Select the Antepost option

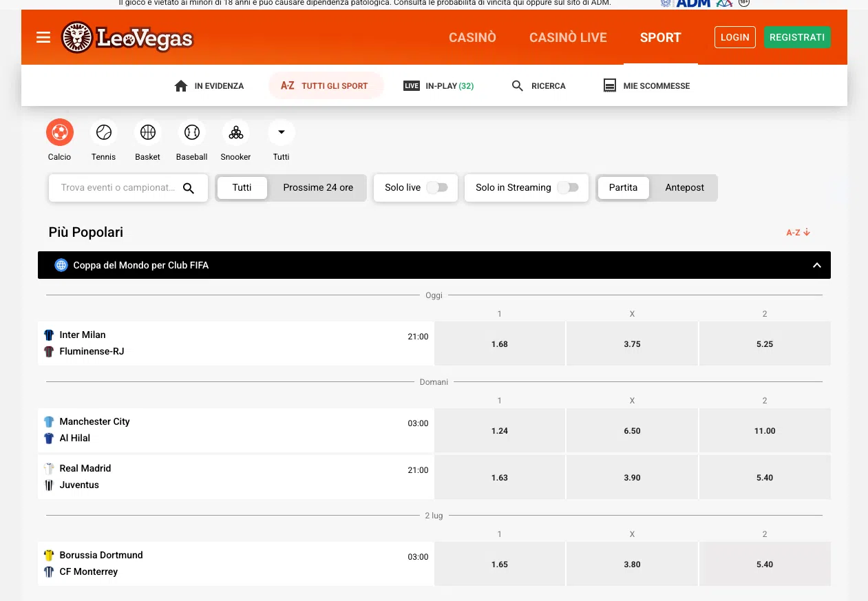pyautogui.click(x=685, y=187)
